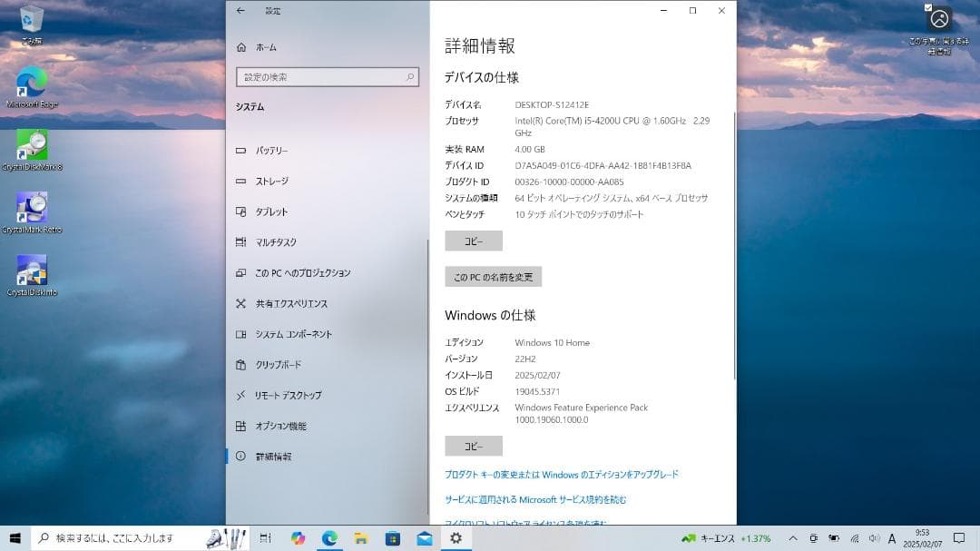The image size is (980, 551).
Task: Click この PC の名前を変更 button
Action: point(493,275)
